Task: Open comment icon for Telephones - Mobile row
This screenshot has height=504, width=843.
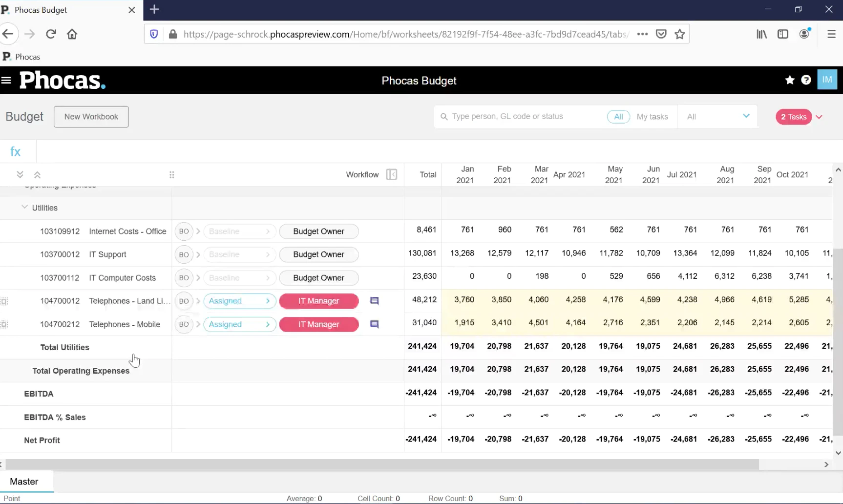Action: tap(375, 324)
